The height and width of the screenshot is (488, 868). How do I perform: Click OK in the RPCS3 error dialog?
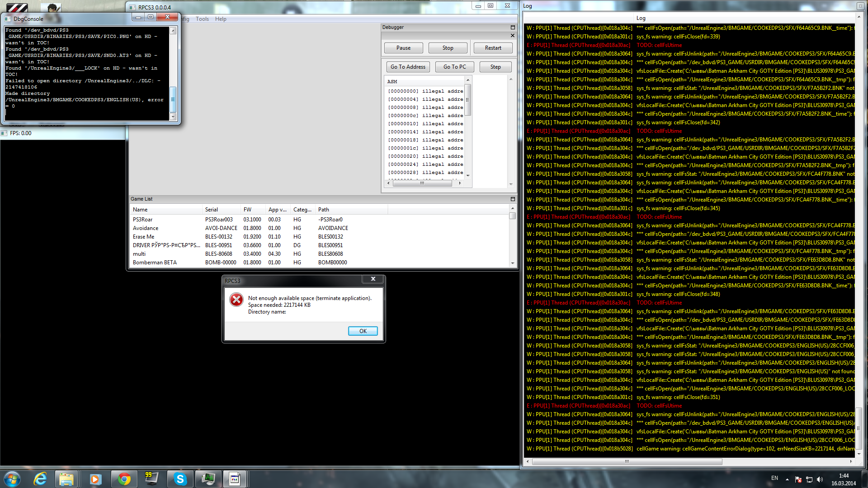(x=363, y=331)
